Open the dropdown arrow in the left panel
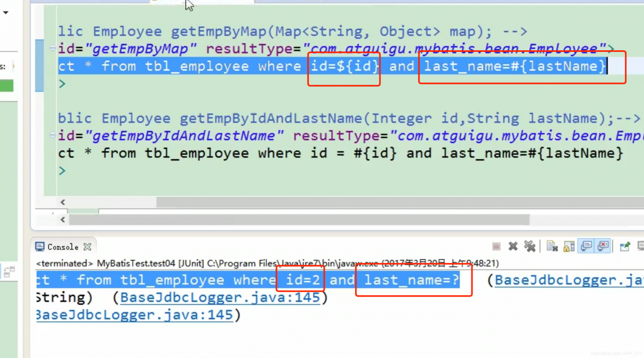 (x=6, y=13)
